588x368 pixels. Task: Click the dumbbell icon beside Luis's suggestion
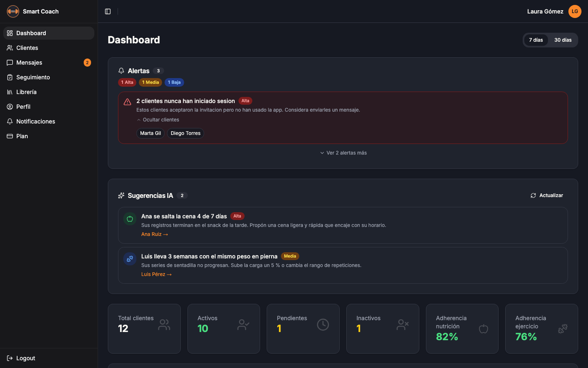(130, 259)
